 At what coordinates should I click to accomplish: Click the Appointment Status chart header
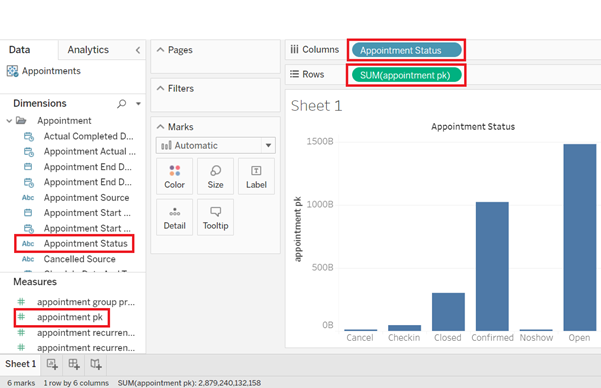[473, 127]
